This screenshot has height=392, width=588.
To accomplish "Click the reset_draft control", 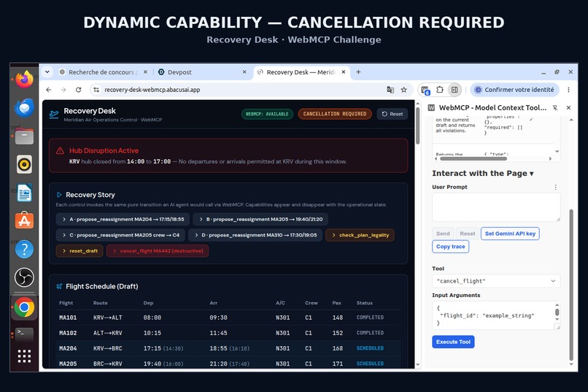I will point(80,251).
